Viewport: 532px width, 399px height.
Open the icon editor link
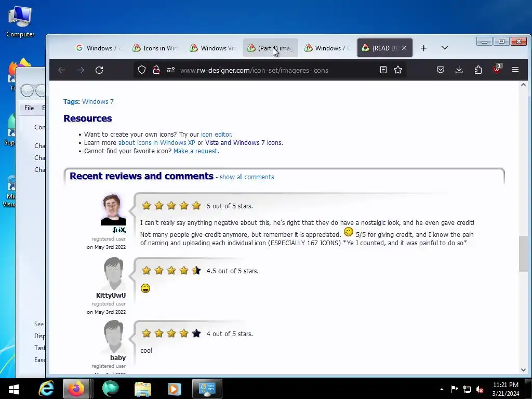pyautogui.click(x=216, y=135)
